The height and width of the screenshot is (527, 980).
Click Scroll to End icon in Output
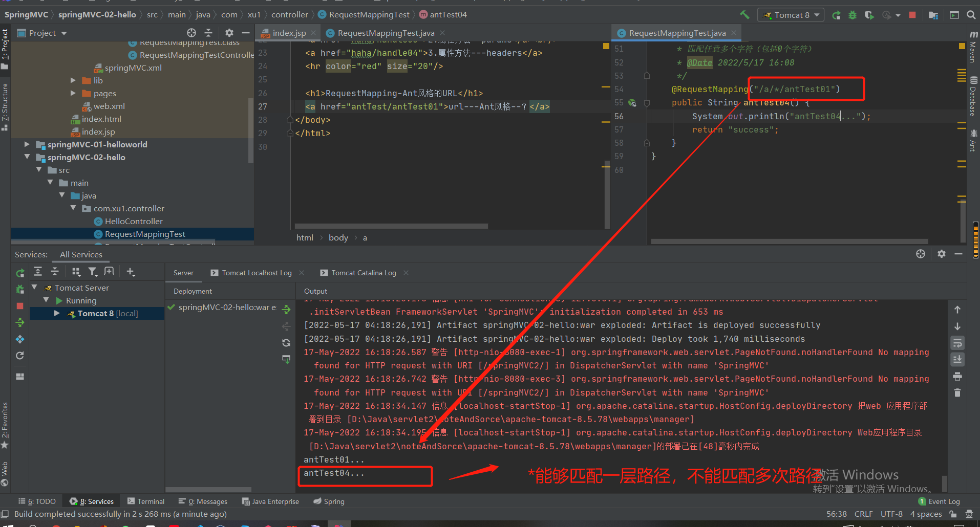click(957, 360)
